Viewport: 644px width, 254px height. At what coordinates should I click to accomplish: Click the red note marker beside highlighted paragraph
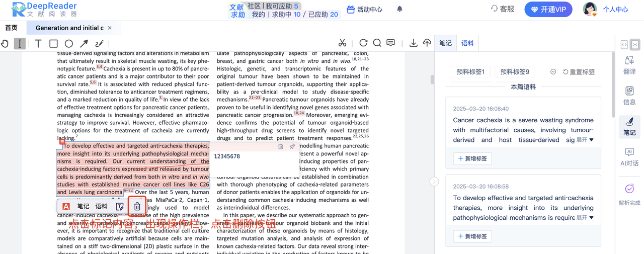62,142
